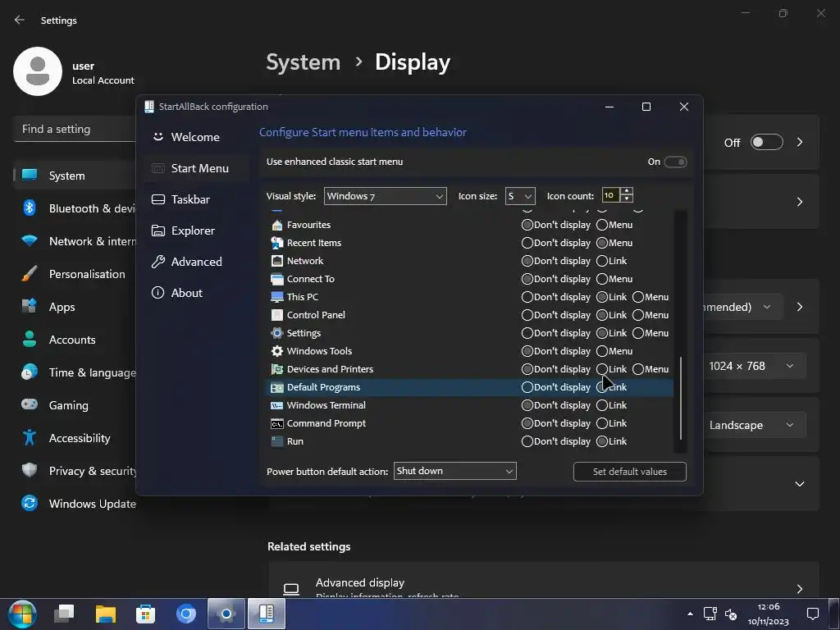The height and width of the screenshot is (630, 840).
Task: Click the network tray icon
Action: point(710,614)
